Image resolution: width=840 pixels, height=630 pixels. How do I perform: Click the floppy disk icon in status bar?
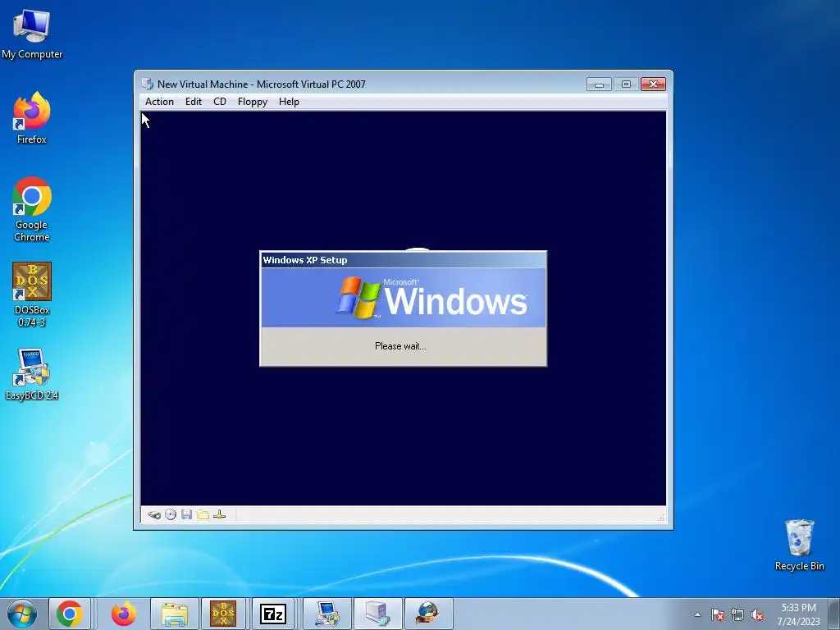point(186,515)
